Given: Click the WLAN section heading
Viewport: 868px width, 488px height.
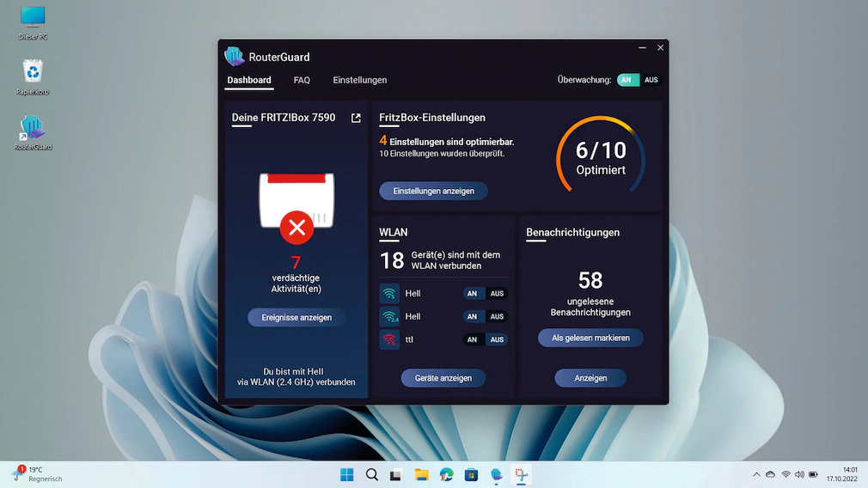Looking at the screenshot, I should pyautogui.click(x=394, y=232).
